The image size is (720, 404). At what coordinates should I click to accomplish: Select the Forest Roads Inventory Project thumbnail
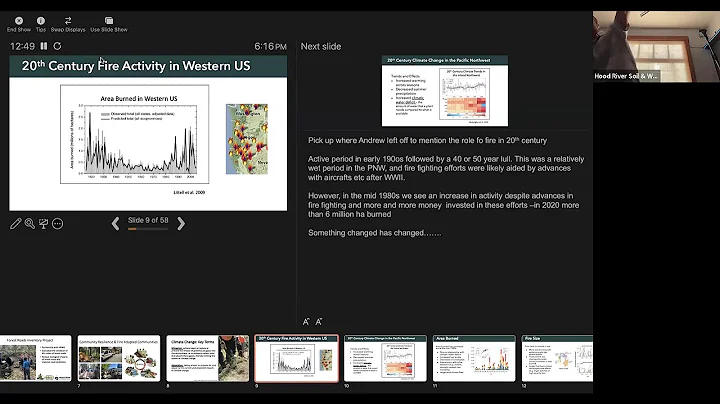[x=36, y=359]
